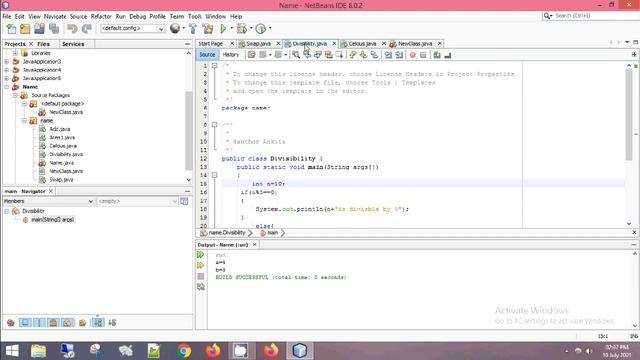Click the globe browser icon in toolbar
The height and width of the screenshot is (360, 640).
point(175,28)
